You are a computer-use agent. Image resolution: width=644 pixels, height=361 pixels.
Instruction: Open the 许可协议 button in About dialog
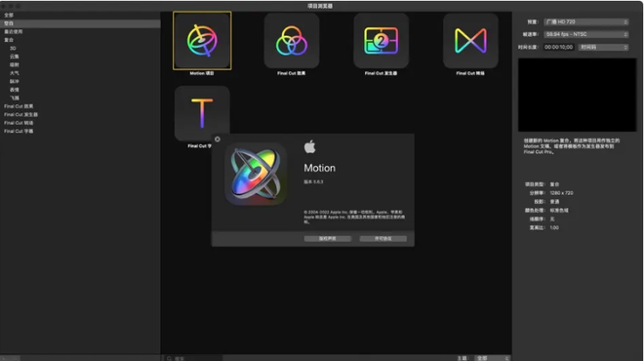(383, 239)
